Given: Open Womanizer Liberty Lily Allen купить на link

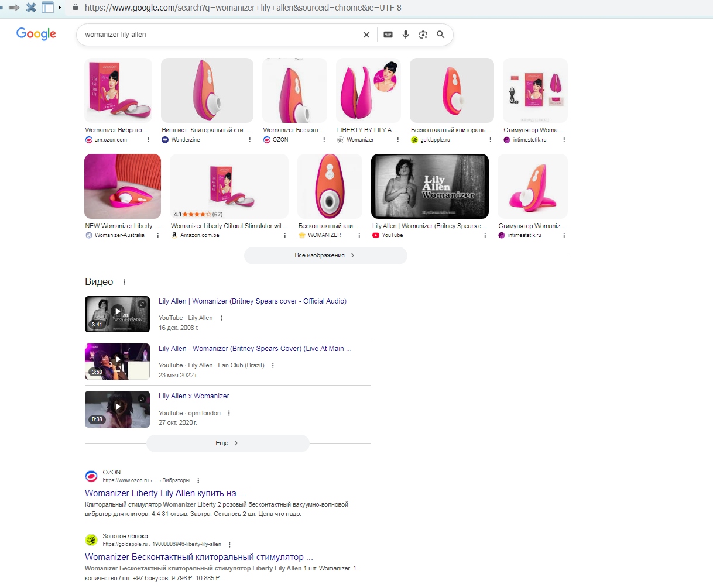Looking at the screenshot, I should (x=165, y=493).
